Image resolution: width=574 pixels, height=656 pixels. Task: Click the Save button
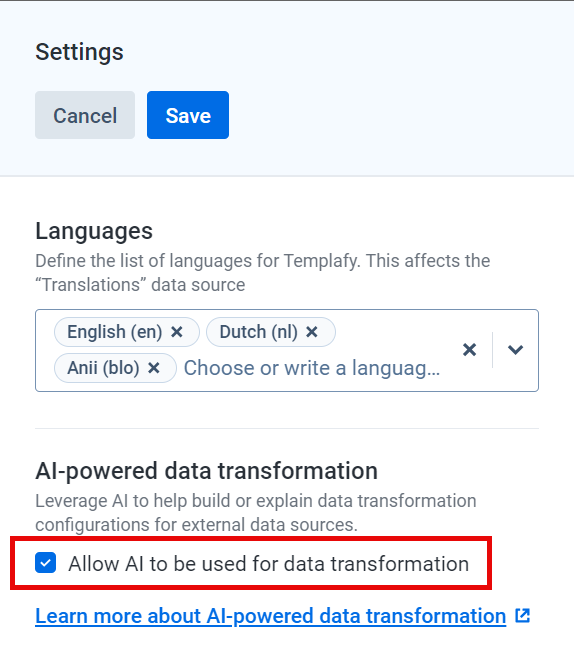tap(188, 115)
